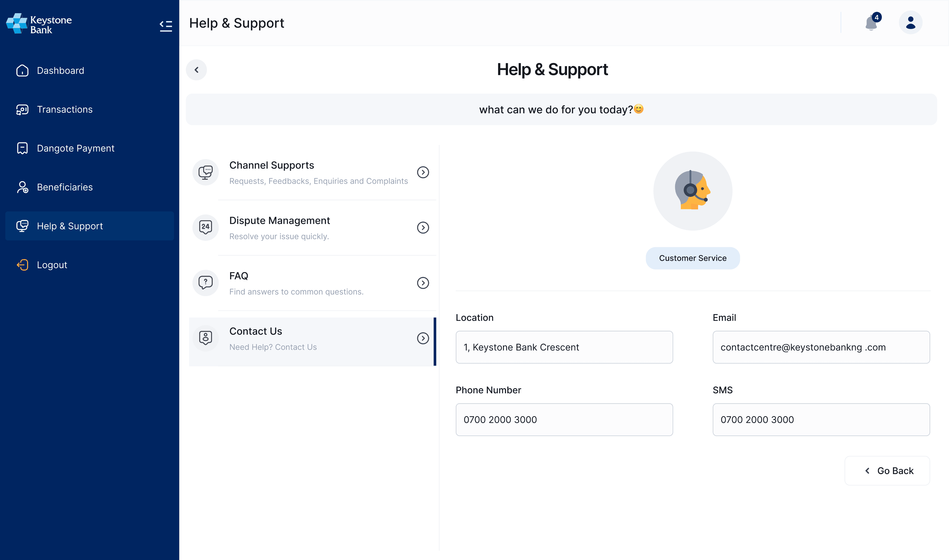Open Beneficiaries menu item
This screenshot has width=949, height=560.
coord(89,187)
